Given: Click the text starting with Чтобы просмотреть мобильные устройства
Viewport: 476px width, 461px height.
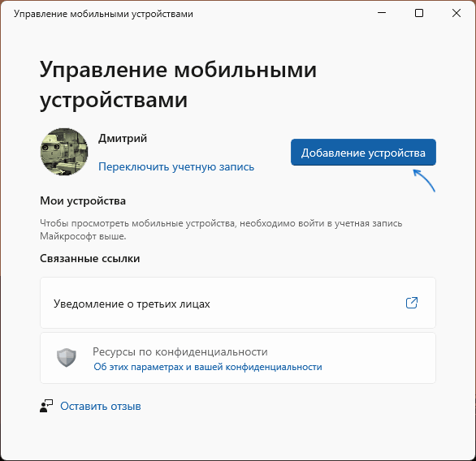Looking at the screenshot, I should point(221,230).
